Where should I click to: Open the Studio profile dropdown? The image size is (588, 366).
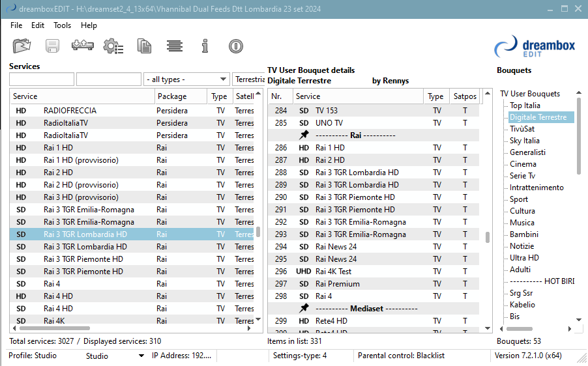point(115,356)
